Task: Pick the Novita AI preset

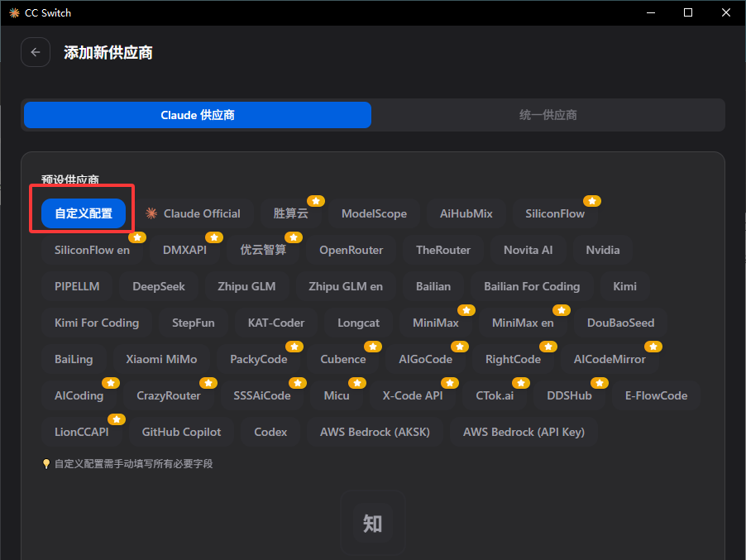Action: tap(528, 250)
